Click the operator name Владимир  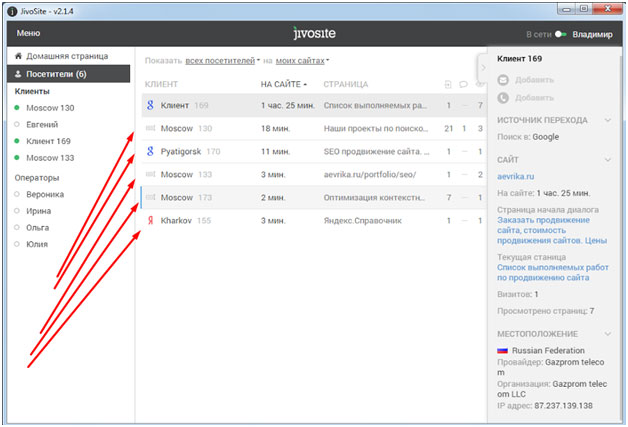592,34
